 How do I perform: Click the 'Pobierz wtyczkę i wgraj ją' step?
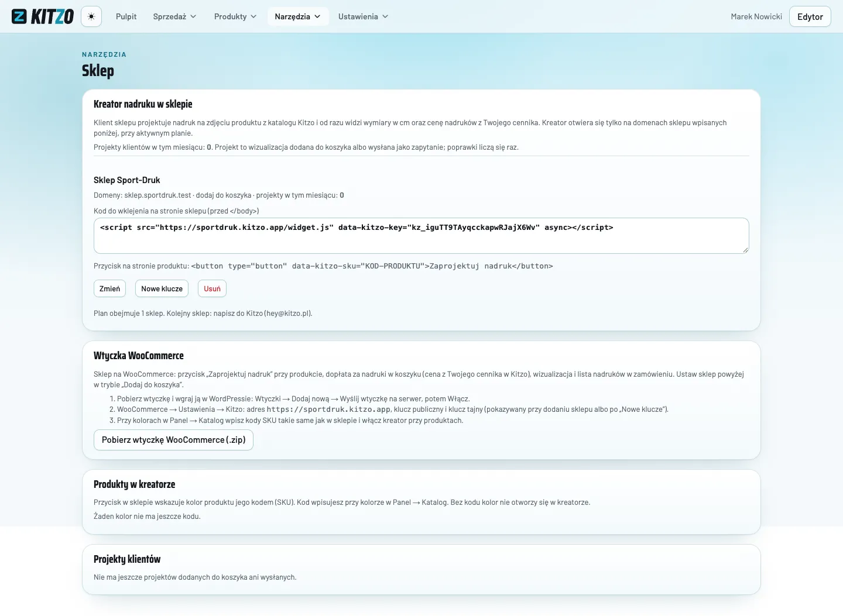[x=293, y=399]
